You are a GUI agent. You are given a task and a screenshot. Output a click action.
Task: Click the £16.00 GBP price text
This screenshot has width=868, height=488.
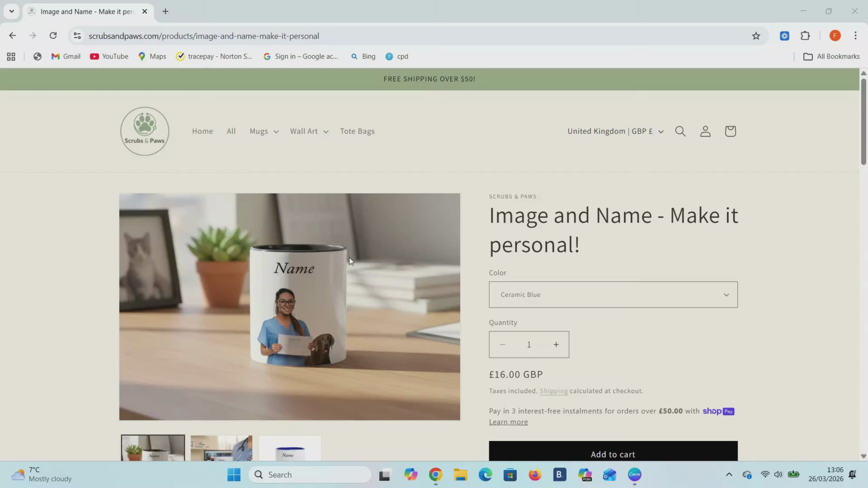click(516, 375)
